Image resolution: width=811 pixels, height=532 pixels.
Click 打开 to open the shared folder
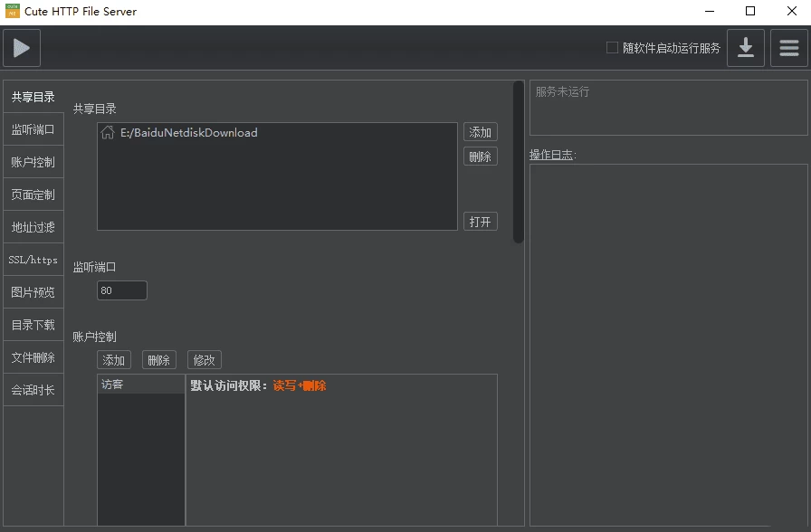[480, 222]
